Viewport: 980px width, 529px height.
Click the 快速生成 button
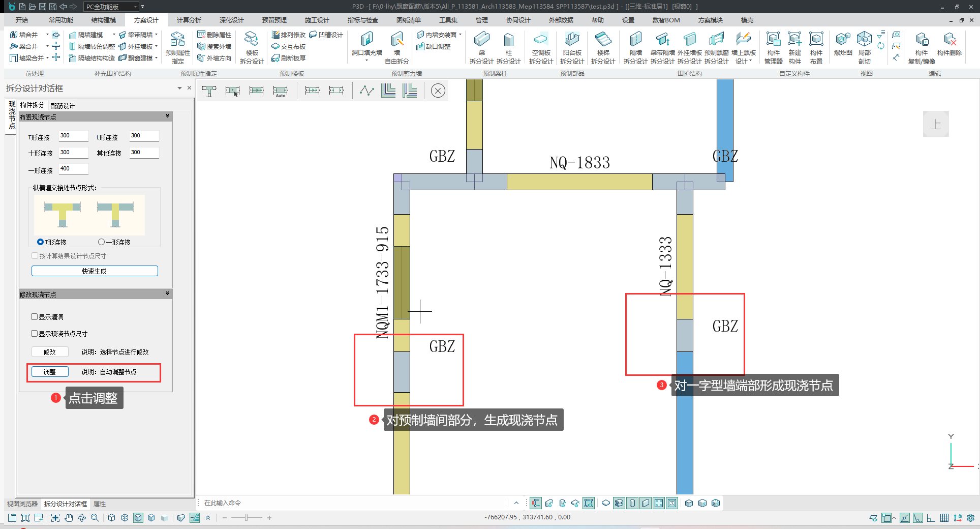(x=95, y=271)
